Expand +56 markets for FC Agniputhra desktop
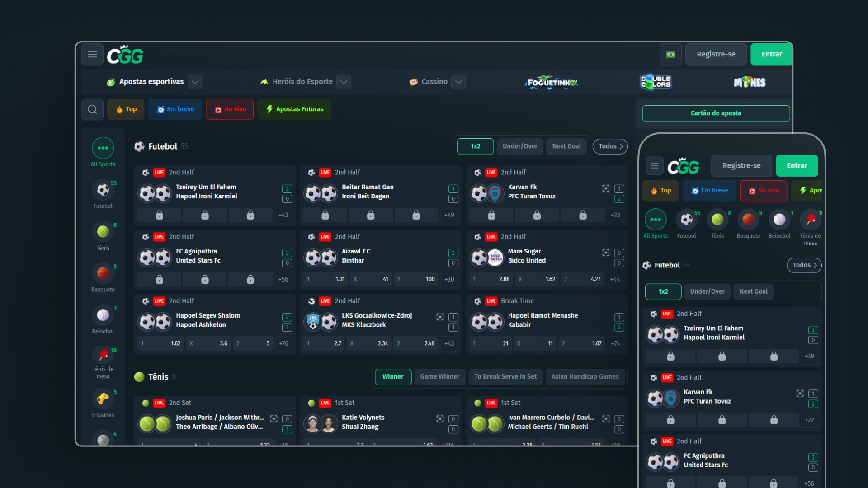This screenshot has width=868, height=488. click(x=283, y=279)
